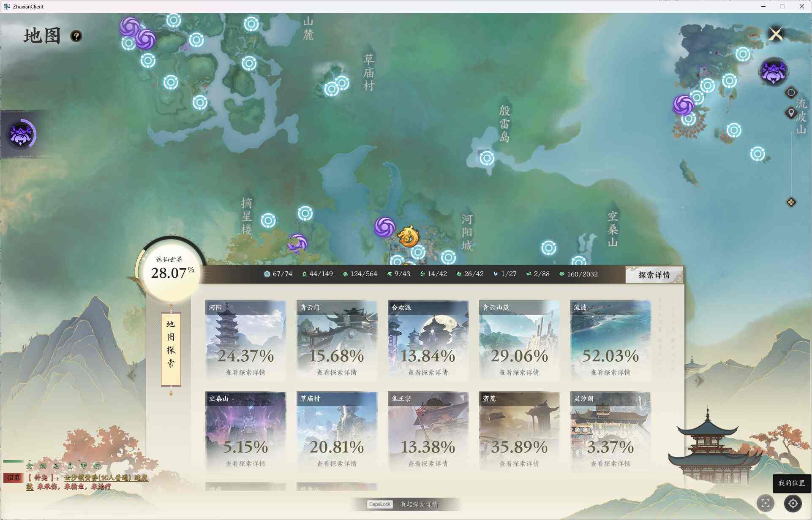Open the 草庙村 region card
Image resolution: width=812 pixels, height=520 pixels.
coord(337,431)
